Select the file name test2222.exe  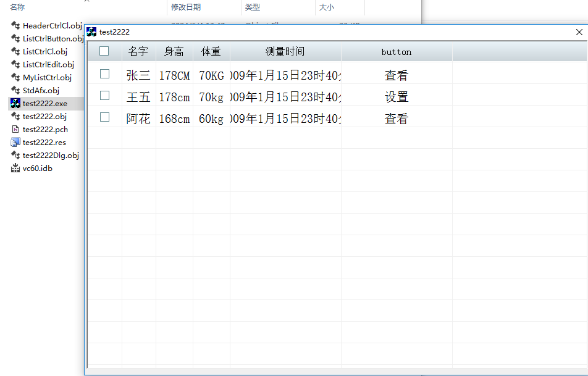coord(45,104)
